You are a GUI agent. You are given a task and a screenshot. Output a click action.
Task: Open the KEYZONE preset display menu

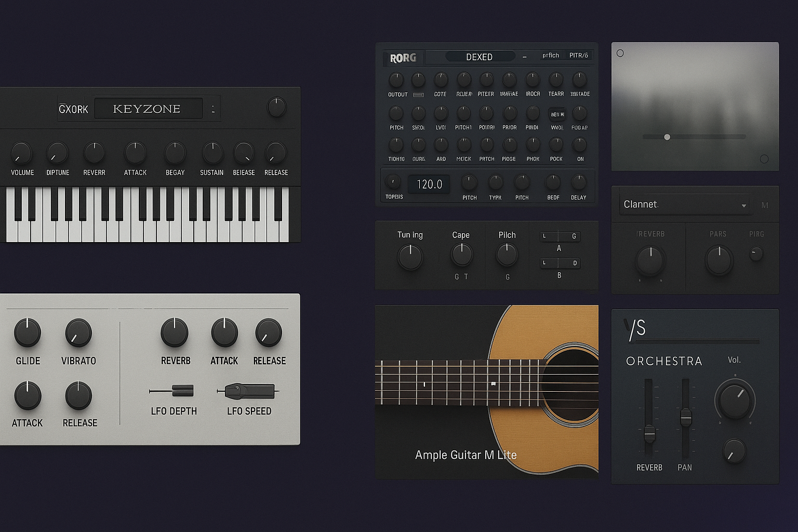[x=148, y=109]
